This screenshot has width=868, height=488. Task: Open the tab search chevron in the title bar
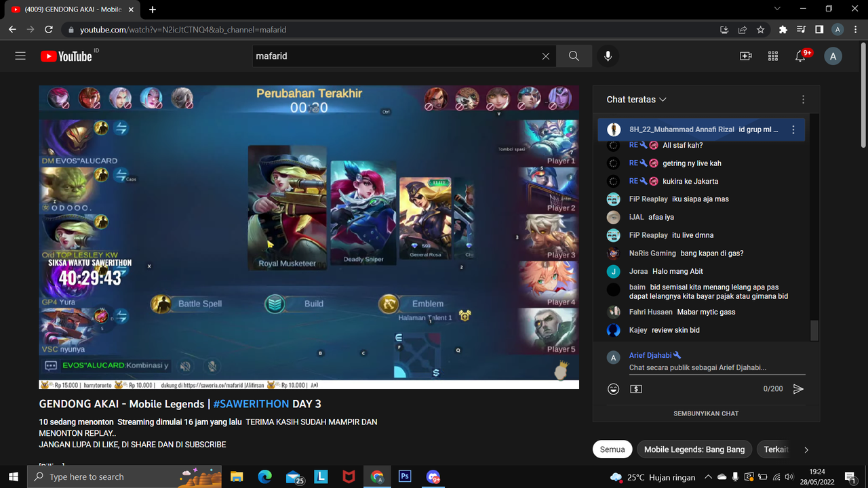(776, 9)
